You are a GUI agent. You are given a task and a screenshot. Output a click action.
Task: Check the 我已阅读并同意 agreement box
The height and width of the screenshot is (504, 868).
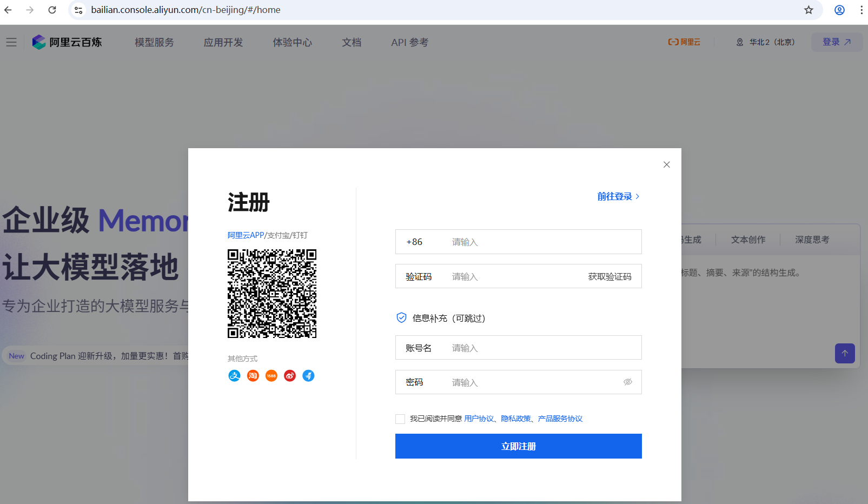(x=400, y=419)
